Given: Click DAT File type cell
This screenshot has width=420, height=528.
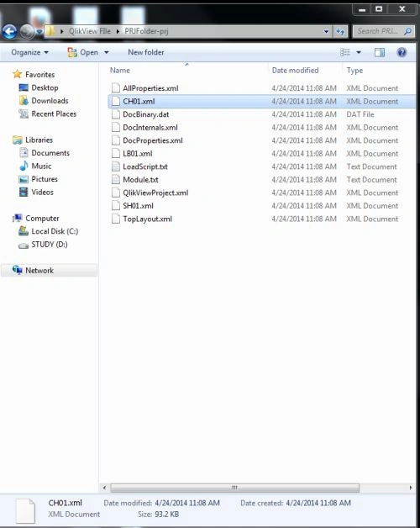Looking at the screenshot, I should [x=360, y=114].
